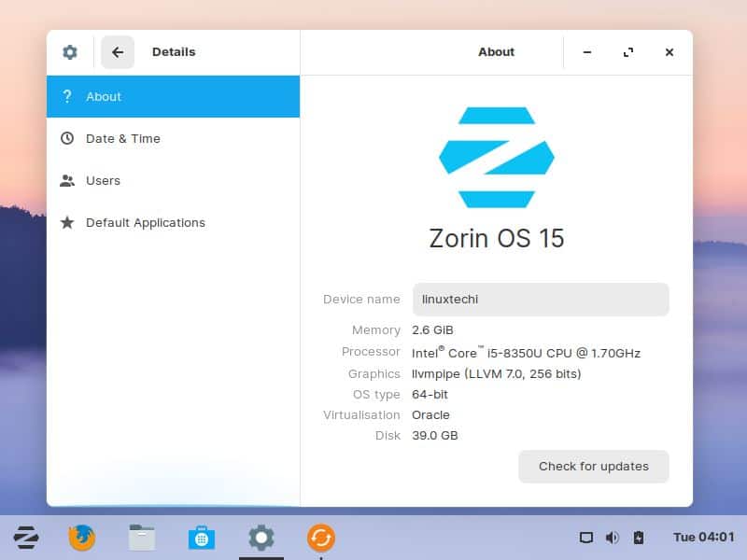The width and height of the screenshot is (747, 560).
Task: Open the clock showing Tue 04:01
Action: [x=704, y=538]
